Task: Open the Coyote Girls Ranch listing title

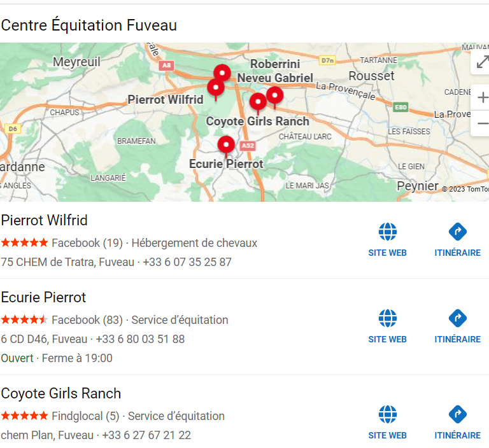Action: [61, 393]
